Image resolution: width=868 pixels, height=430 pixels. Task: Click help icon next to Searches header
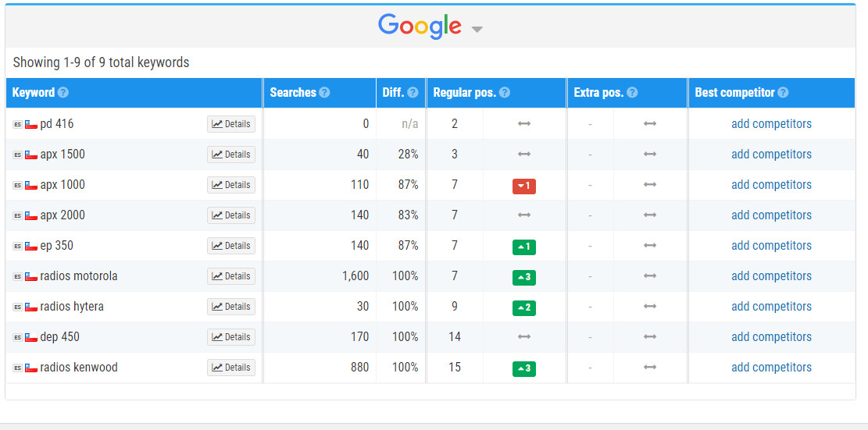coord(324,92)
